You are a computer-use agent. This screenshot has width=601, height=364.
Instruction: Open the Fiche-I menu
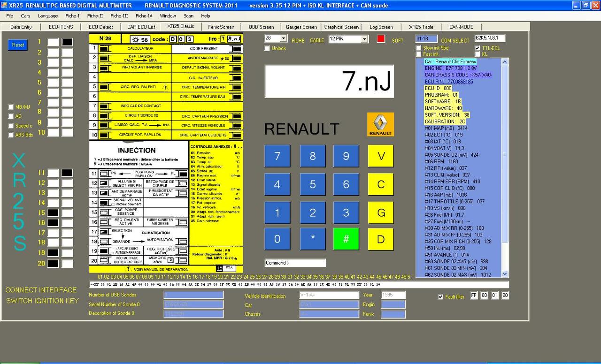72,16
